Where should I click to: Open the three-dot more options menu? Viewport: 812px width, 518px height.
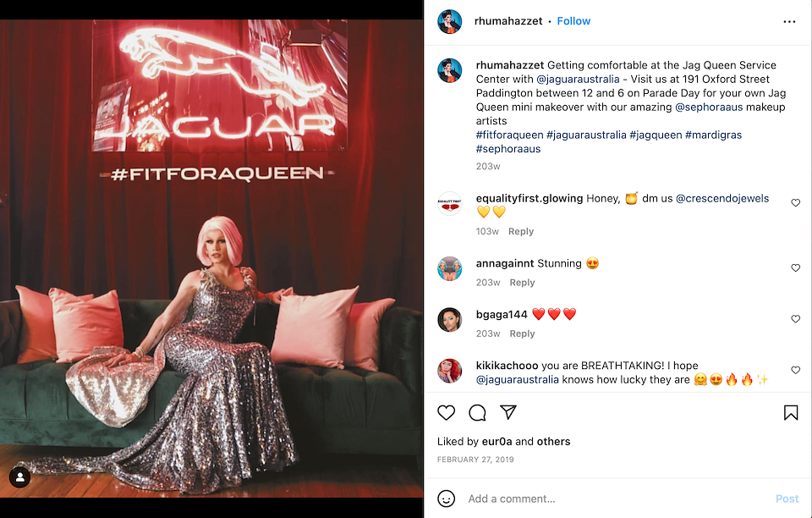pyautogui.click(x=790, y=21)
